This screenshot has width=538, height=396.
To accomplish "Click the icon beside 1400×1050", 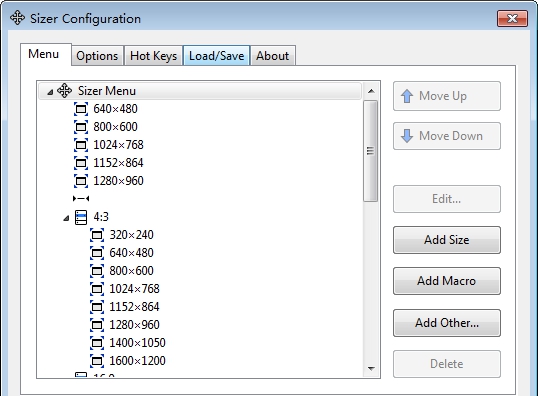I will tap(97, 343).
